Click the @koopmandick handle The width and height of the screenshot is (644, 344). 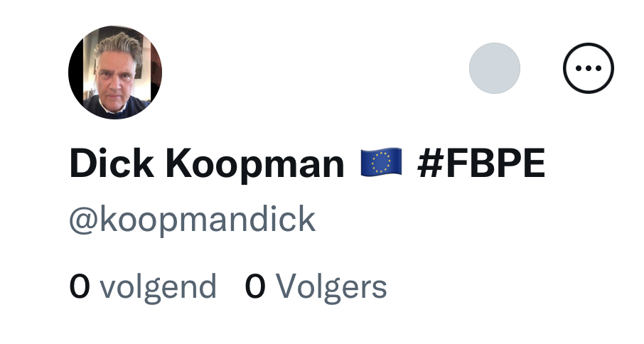pyautogui.click(x=192, y=220)
